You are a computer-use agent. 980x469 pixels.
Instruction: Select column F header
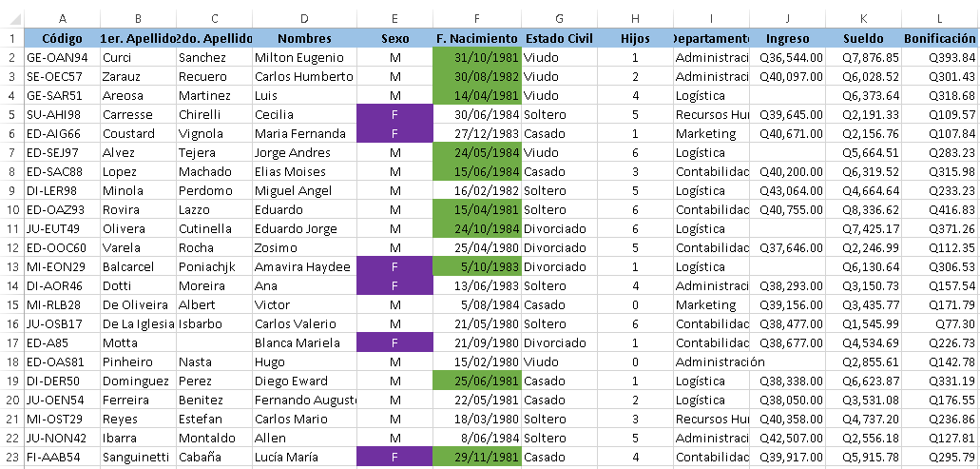point(477,19)
